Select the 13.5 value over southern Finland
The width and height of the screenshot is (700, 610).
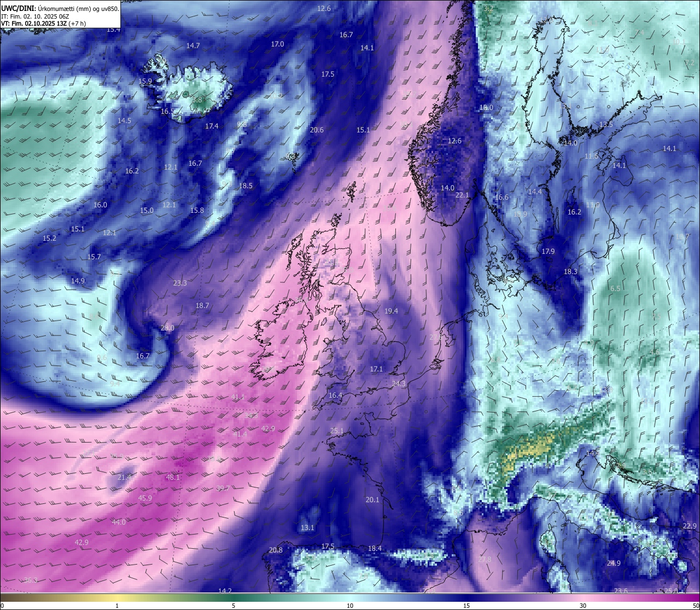[x=606, y=124]
